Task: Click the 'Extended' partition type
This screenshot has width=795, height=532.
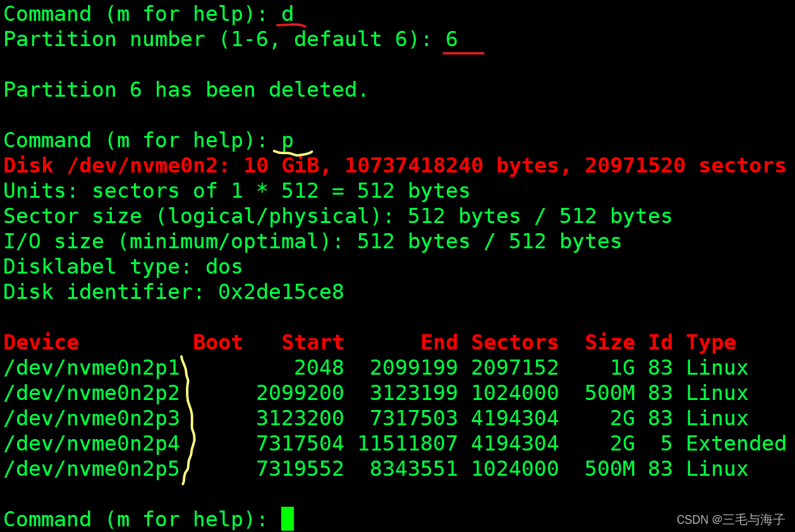Action: tap(736, 444)
